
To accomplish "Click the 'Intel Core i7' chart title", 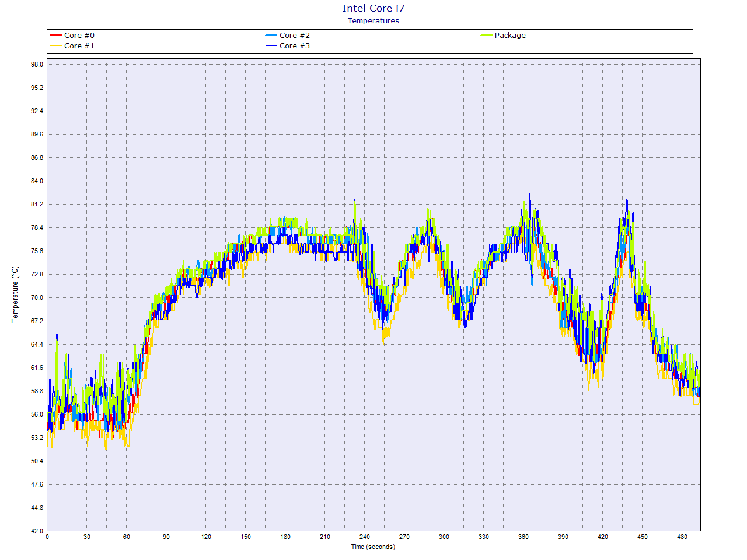I will click(373, 8).
